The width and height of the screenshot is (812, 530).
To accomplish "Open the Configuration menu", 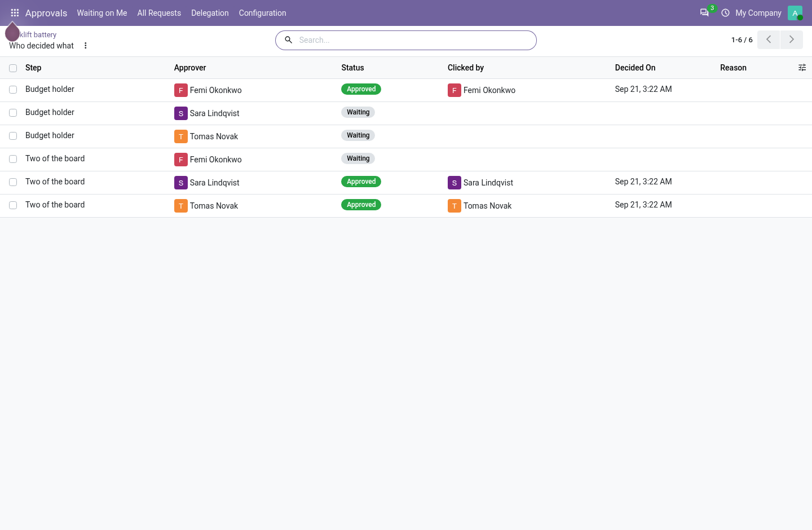I will point(262,13).
